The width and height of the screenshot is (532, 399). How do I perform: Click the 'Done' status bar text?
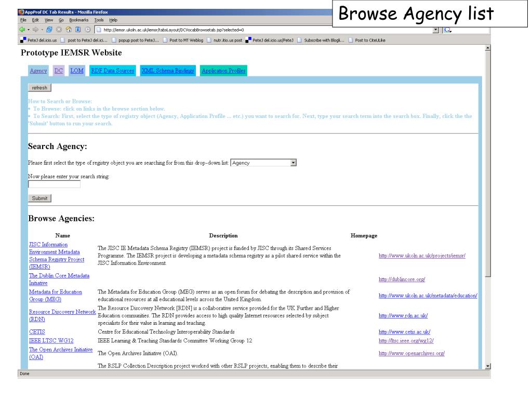24,374
